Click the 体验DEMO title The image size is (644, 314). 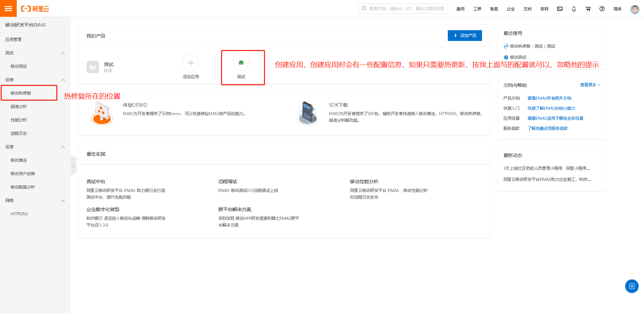point(135,105)
